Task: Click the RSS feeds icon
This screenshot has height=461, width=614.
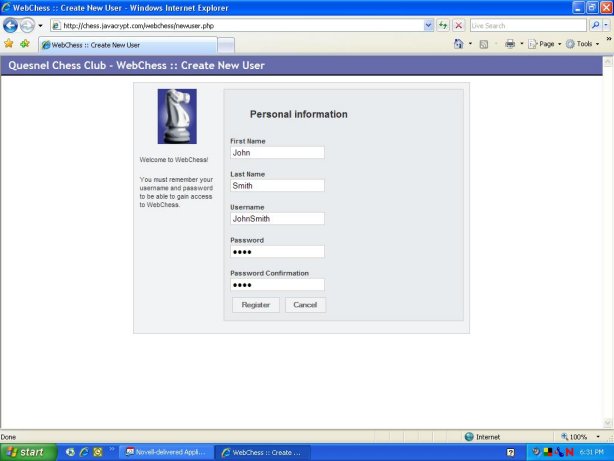Action: pyautogui.click(x=484, y=44)
